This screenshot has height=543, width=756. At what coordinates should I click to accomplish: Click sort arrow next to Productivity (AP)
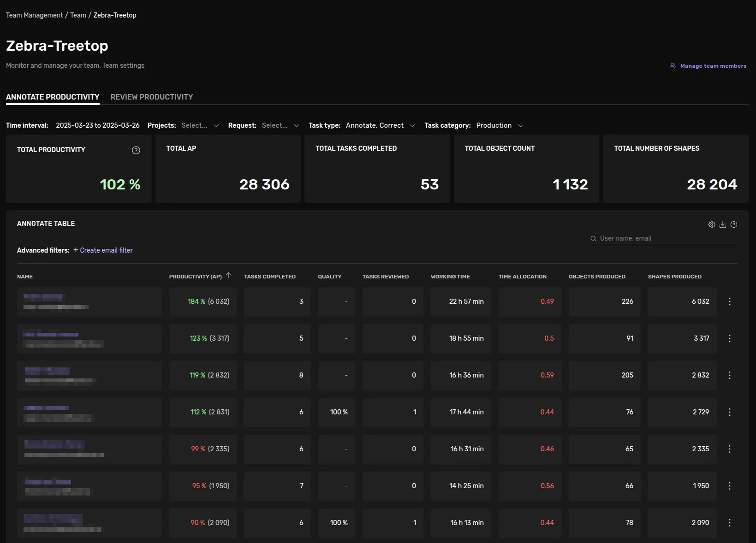229,276
